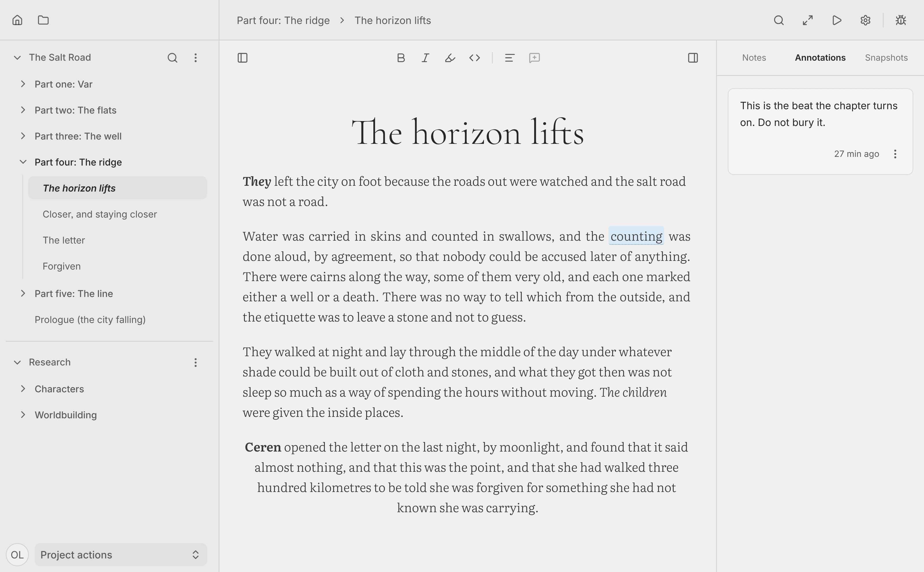
Task: Search within The Salt Road project
Action: click(x=172, y=57)
